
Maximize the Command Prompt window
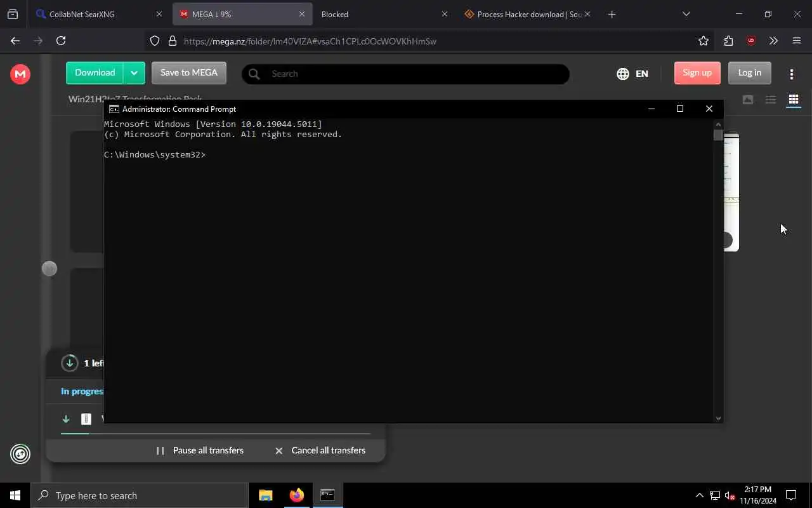tap(680, 109)
